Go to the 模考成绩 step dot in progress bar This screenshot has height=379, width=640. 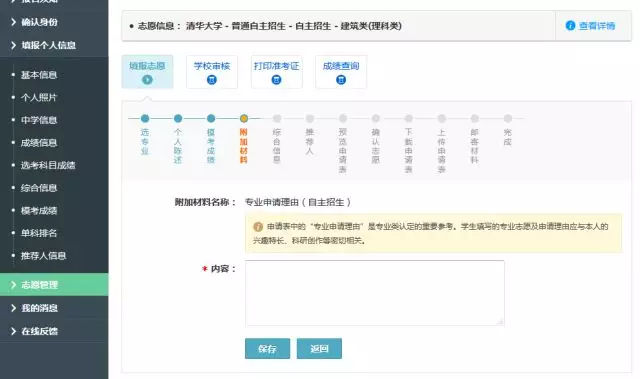click(x=211, y=118)
